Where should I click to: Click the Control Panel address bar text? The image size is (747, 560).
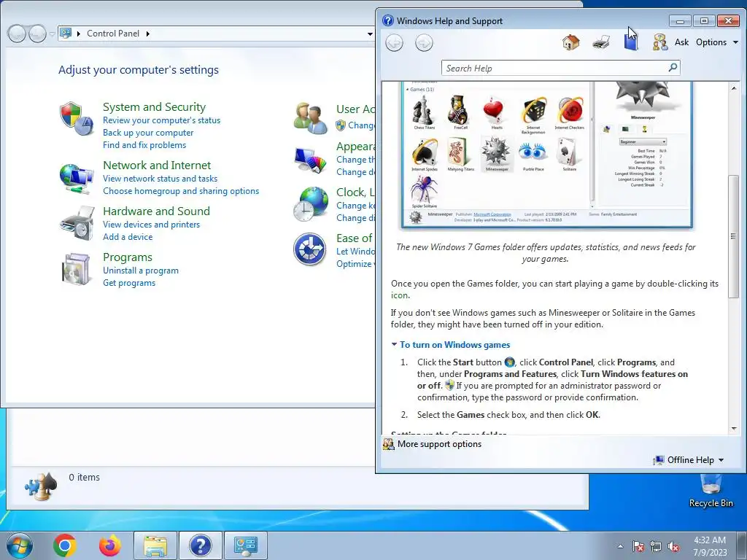[113, 34]
